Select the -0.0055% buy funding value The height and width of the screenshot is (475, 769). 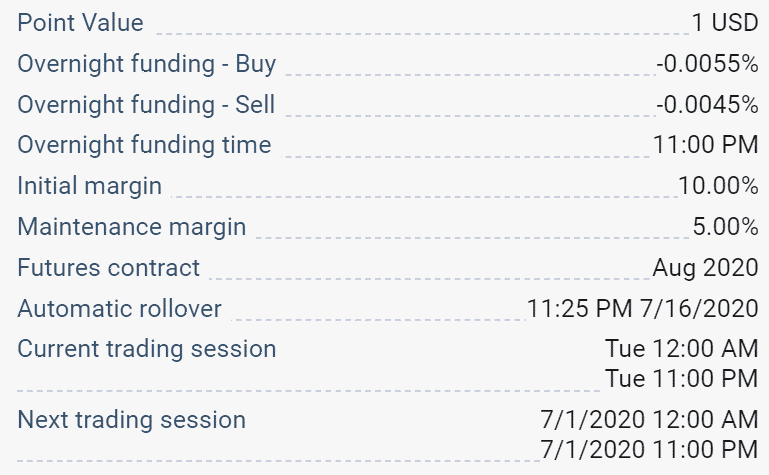click(707, 64)
